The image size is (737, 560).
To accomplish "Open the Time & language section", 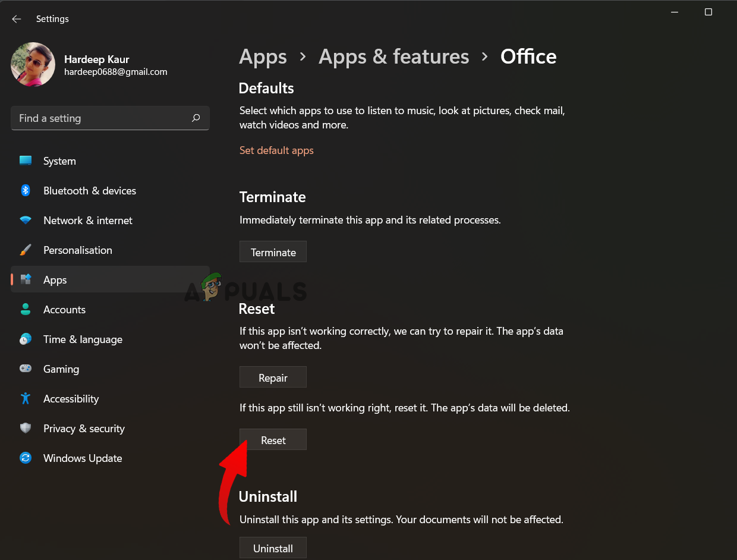I will coord(83,339).
